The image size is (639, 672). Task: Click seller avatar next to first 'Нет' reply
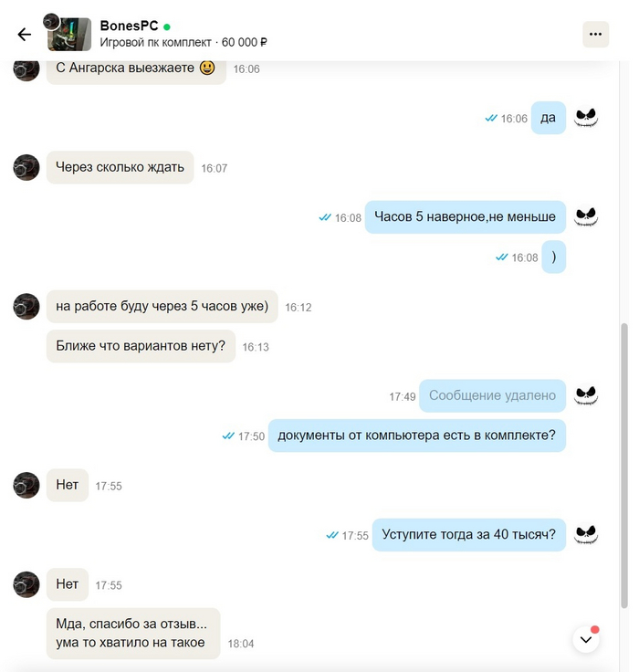(x=26, y=485)
